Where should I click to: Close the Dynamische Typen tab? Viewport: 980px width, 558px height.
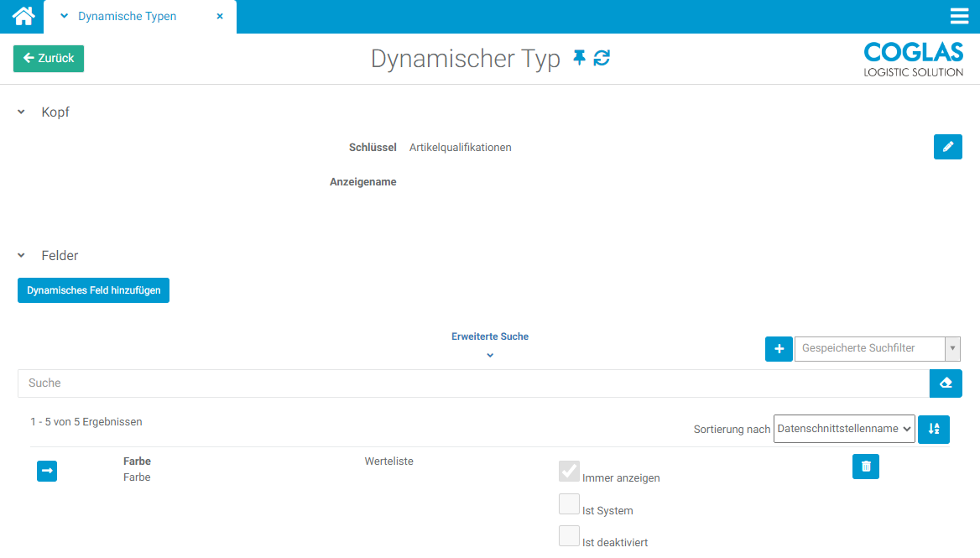[220, 16]
